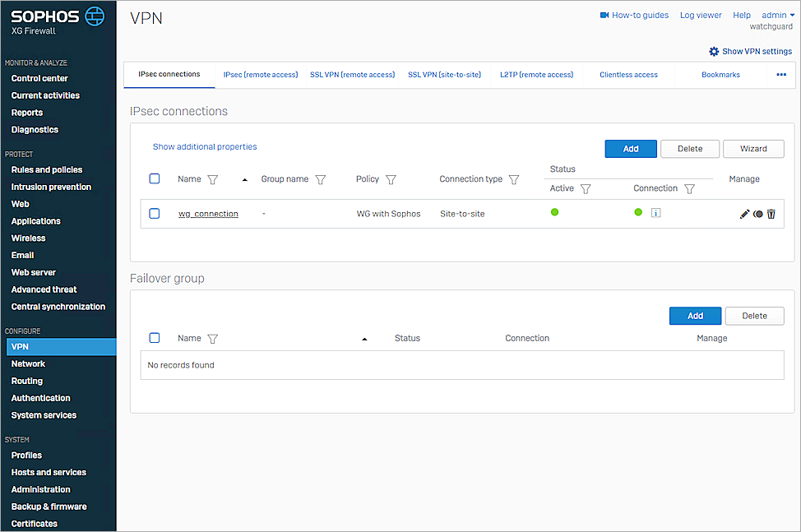Switch to the SSL VPN (site-to-site) tab
Screen dimensions: 801x532
445,74
